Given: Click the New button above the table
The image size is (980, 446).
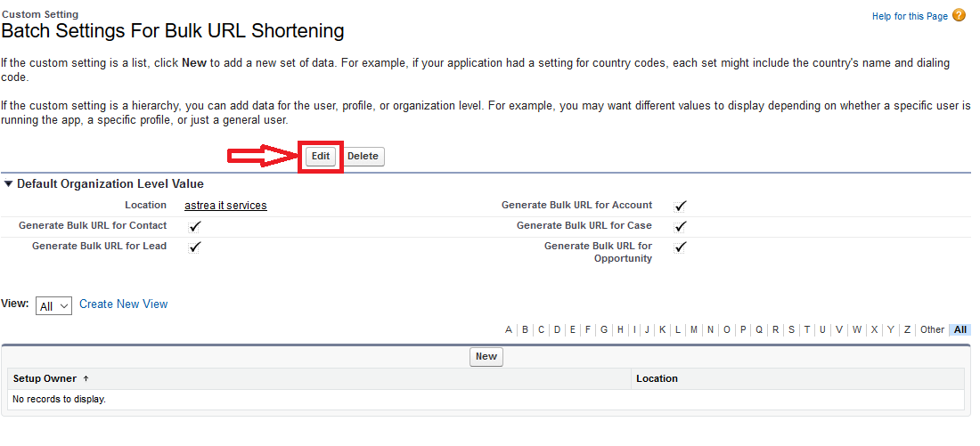Looking at the screenshot, I should (486, 357).
